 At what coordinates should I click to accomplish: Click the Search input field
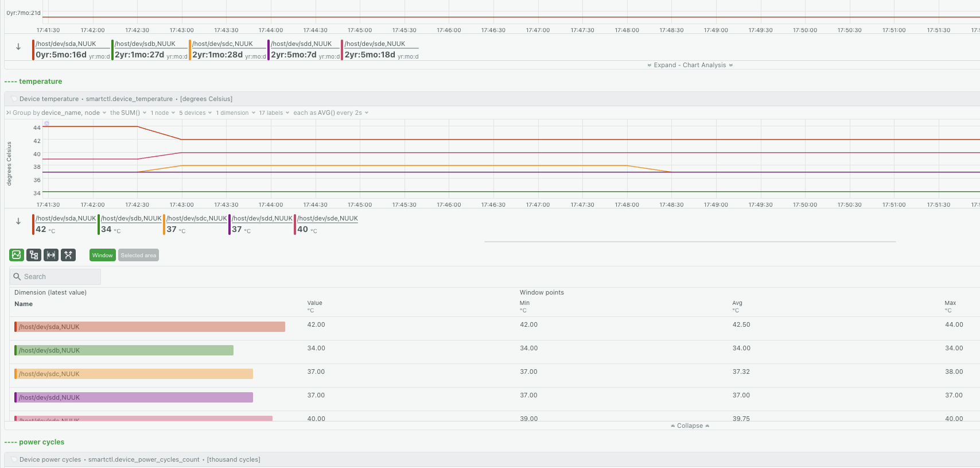[x=55, y=277]
